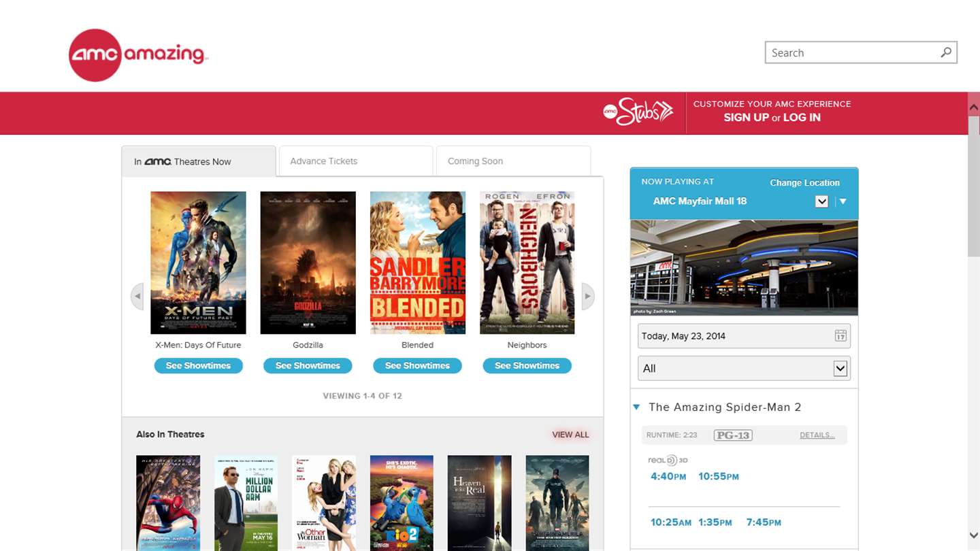Show previous movies with left carousel arrow

(x=137, y=297)
